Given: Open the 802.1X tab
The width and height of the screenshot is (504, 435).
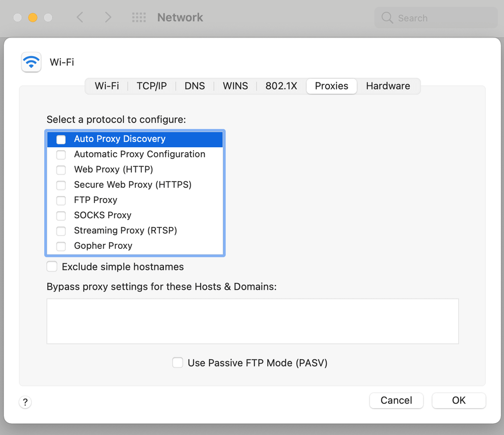Looking at the screenshot, I should pyautogui.click(x=281, y=86).
